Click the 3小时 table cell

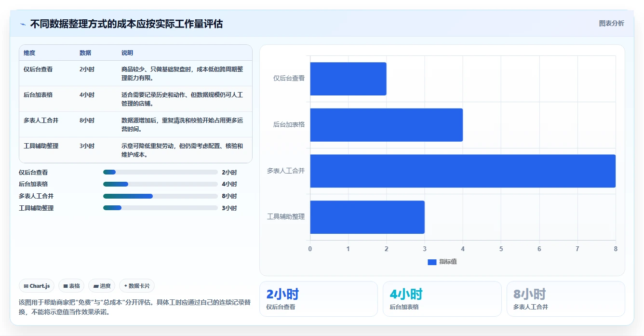(87, 146)
